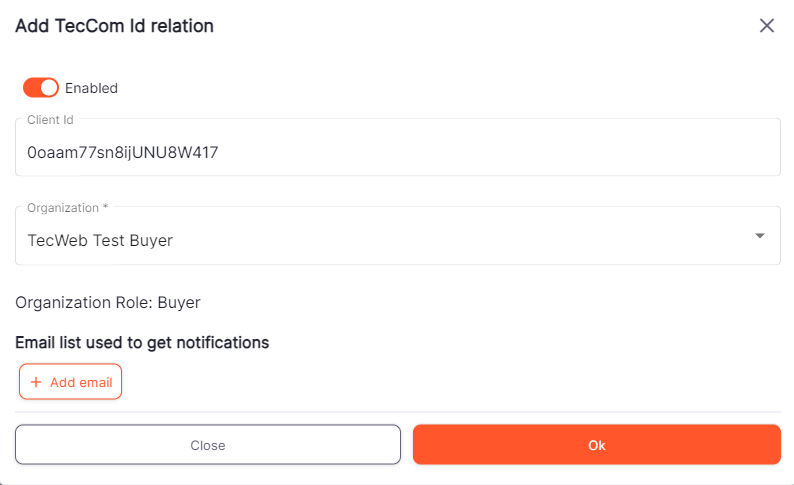
Task: Toggle the Enabled switch off
Action: (x=41, y=88)
